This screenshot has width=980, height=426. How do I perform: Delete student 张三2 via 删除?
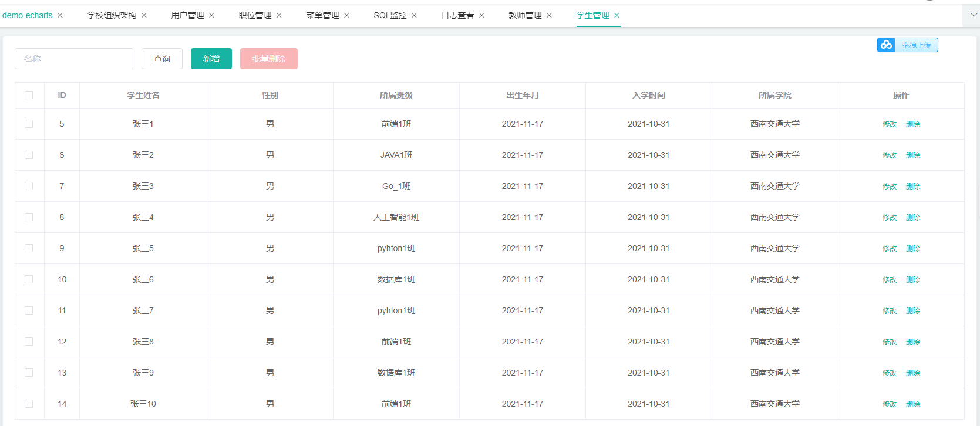tap(913, 155)
